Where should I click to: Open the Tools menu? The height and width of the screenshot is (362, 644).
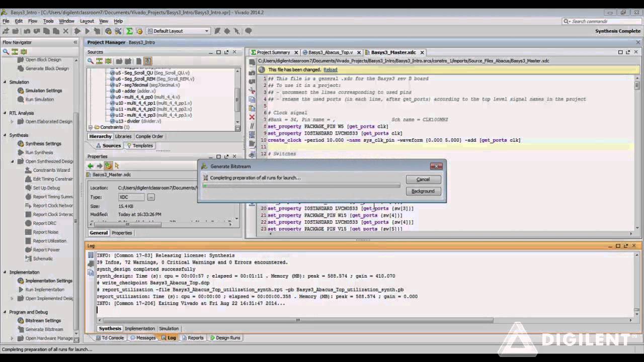click(x=48, y=21)
